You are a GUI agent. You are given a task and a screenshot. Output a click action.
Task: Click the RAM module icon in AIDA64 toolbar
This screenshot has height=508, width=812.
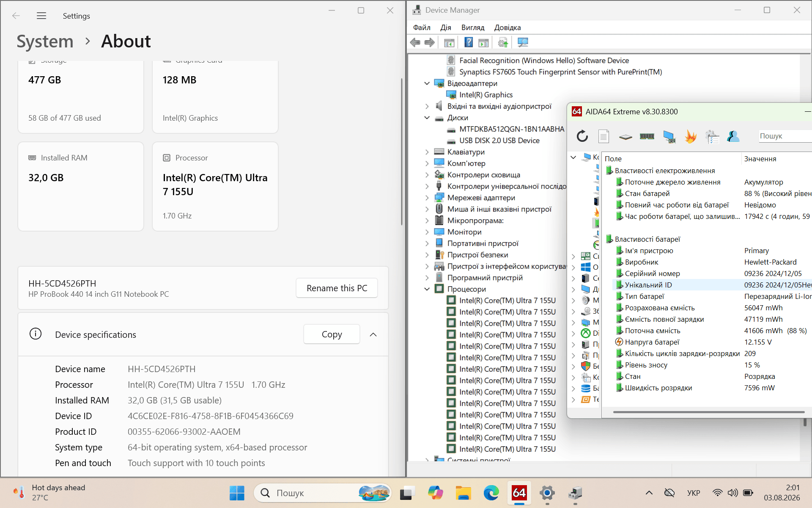click(647, 136)
